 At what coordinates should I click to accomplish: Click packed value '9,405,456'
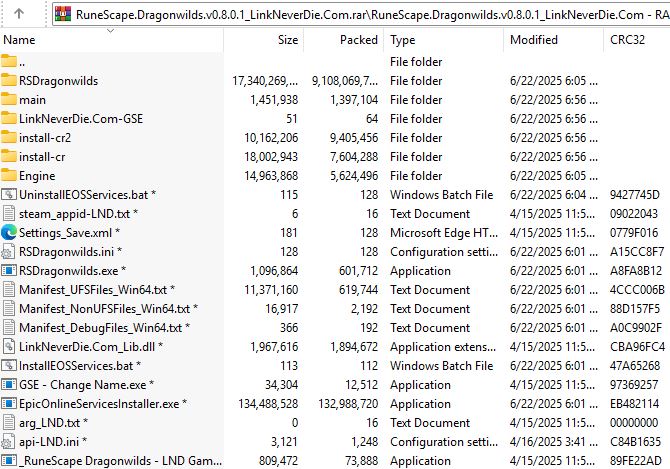pyautogui.click(x=354, y=138)
